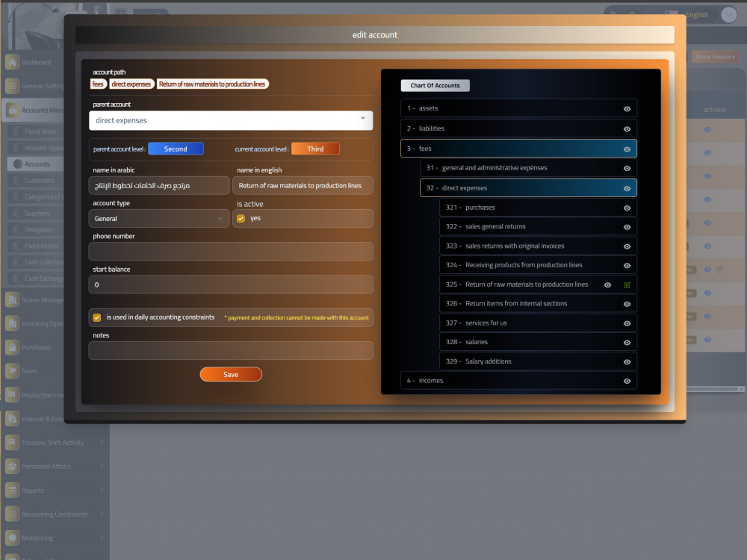
Task: Click green edit icon on account 325 row
Action: pyautogui.click(x=627, y=285)
